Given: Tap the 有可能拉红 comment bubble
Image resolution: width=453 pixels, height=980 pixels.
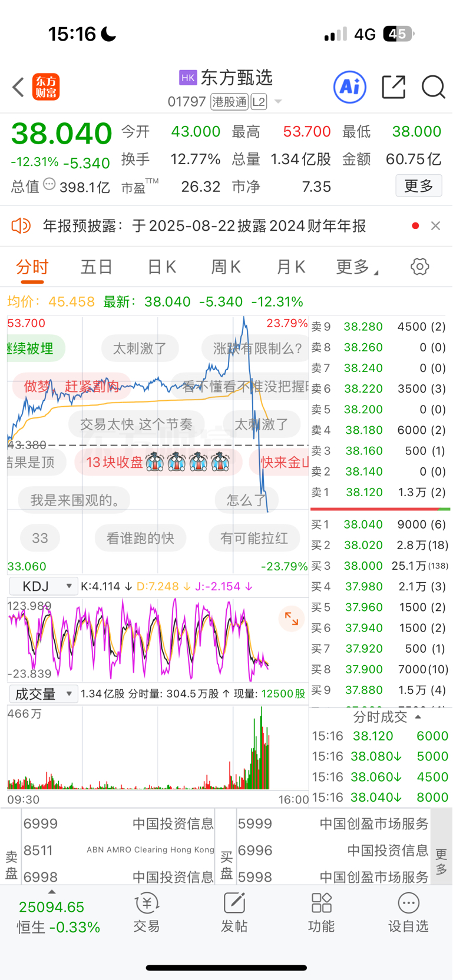Looking at the screenshot, I should 254,538.
